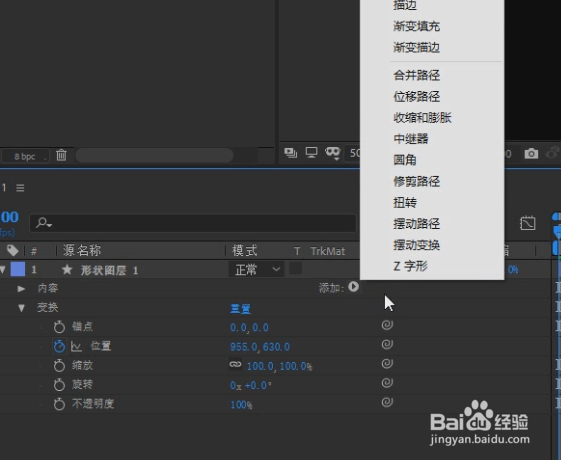This screenshot has height=460, width=561.
Task: Expand the 内容 contents group
Action: (21, 288)
